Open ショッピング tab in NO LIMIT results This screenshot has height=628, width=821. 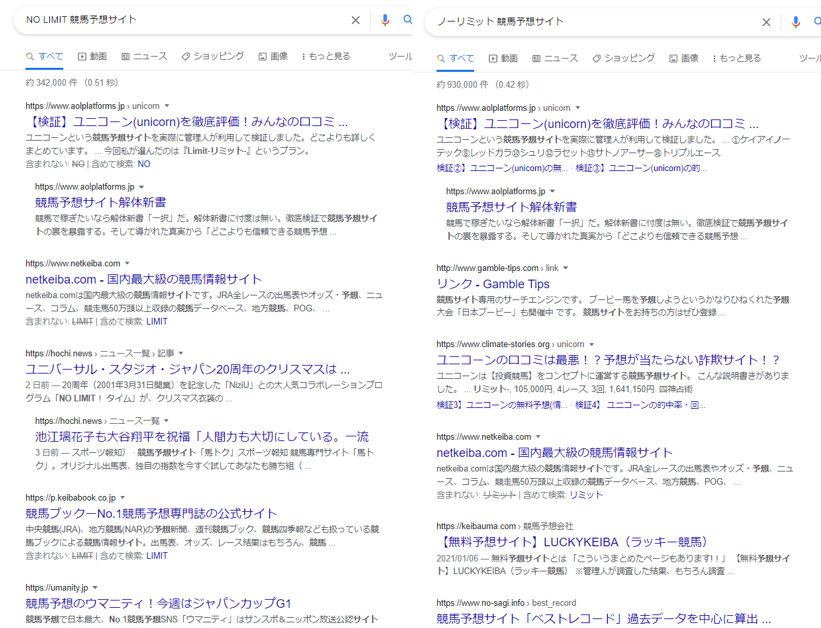coord(213,57)
